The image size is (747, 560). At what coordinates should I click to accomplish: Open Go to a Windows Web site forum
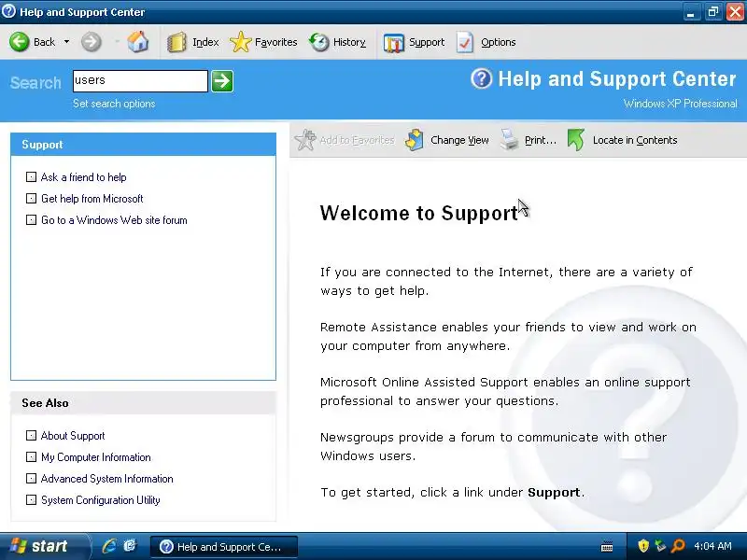click(x=114, y=220)
